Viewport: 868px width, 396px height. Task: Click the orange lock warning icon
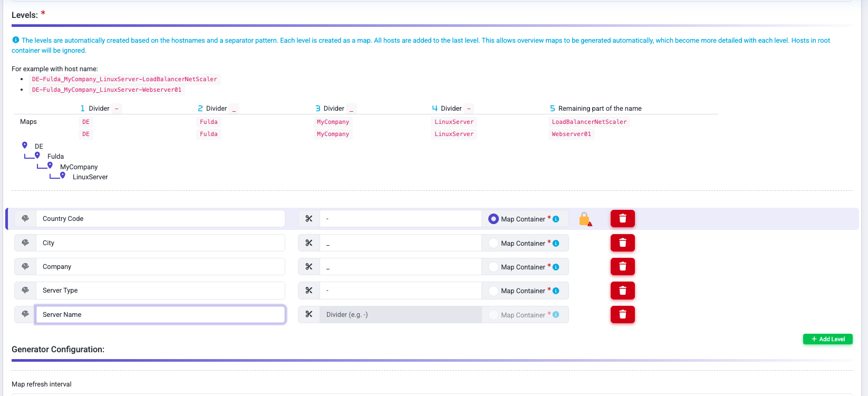(x=585, y=219)
